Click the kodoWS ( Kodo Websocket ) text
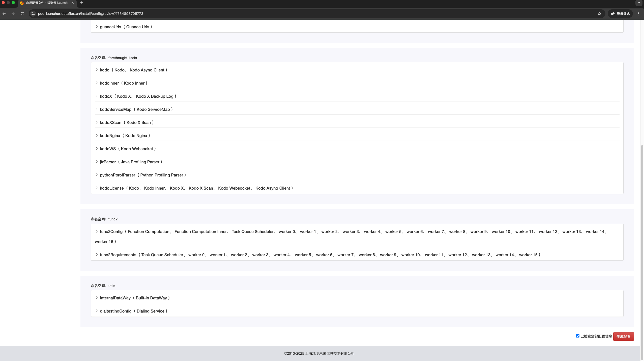 pyautogui.click(x=128, y=149)
